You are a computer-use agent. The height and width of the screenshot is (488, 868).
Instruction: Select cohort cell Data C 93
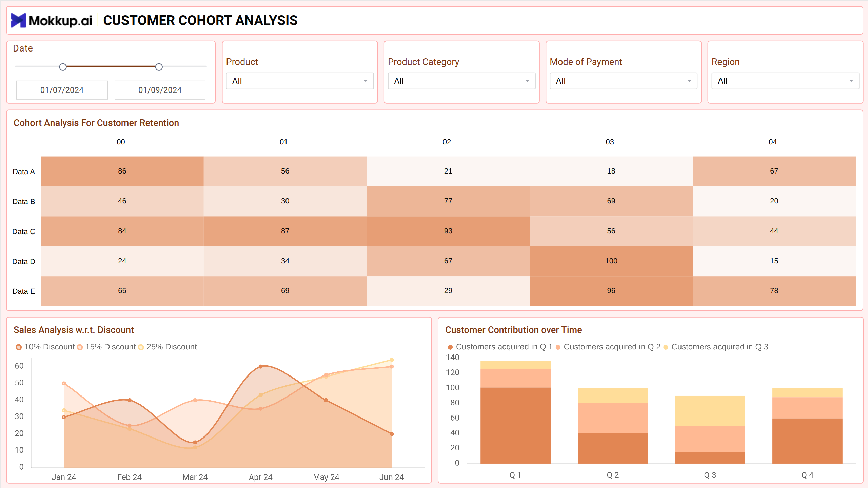(448, 231)
